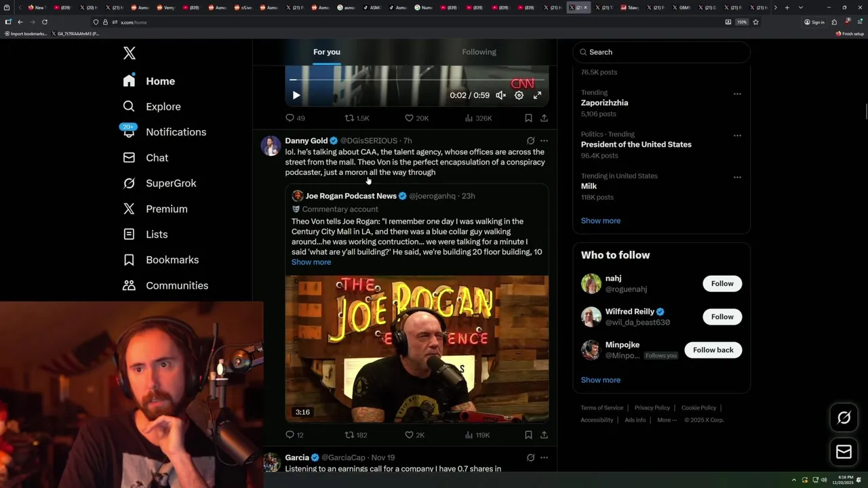Expand CNN video to fullscreen
The image size is (868, 488).
pyautogui.click(x=537, y=96)
